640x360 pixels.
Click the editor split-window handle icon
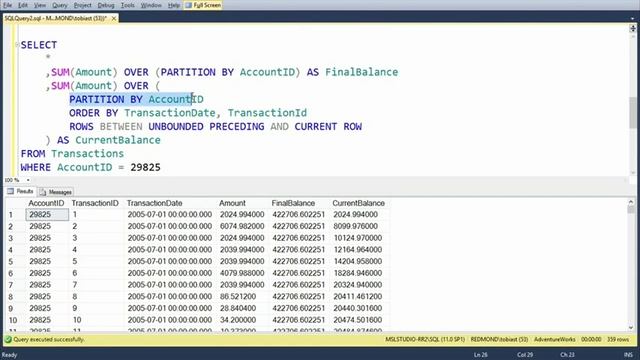tap(633, 29)
